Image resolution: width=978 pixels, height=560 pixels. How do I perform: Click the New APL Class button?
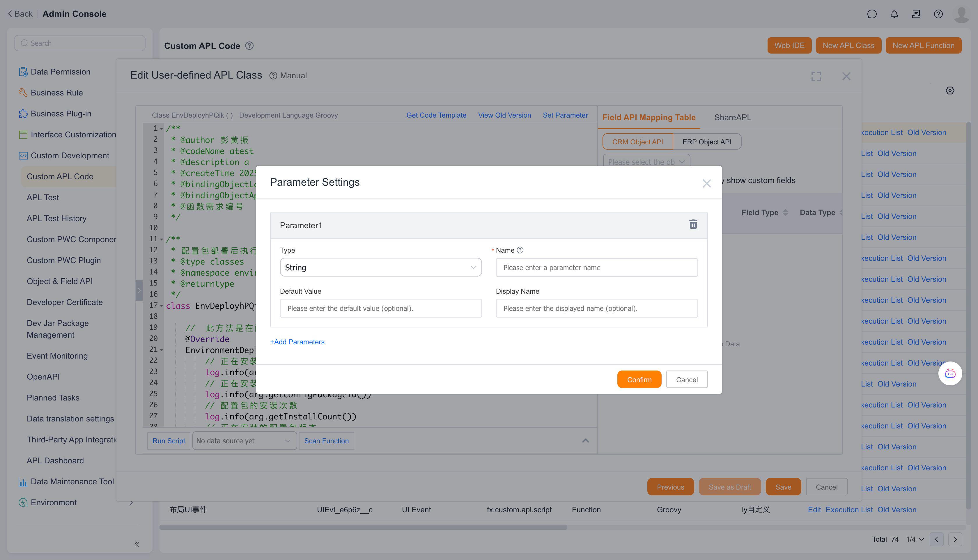pyautogui.click(x=848, y=45)
